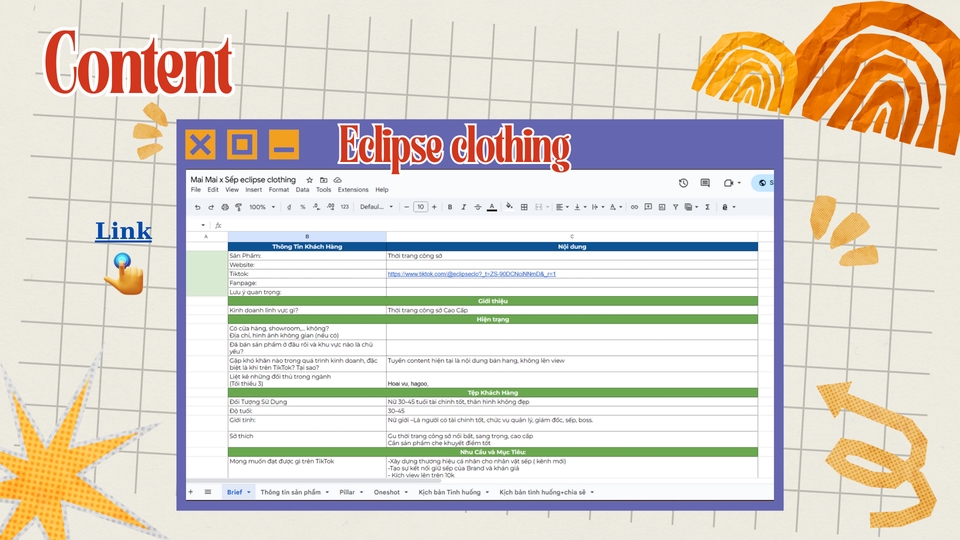Star the Mai Mai x Sếp document
The width and height of the screenshot is (960, 540).
pyautogui.click(x=309, y=180)
